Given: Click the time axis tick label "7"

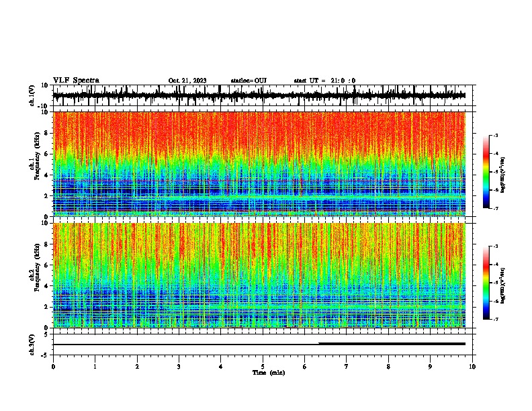Looking at the screenshot, I should 347,367.
